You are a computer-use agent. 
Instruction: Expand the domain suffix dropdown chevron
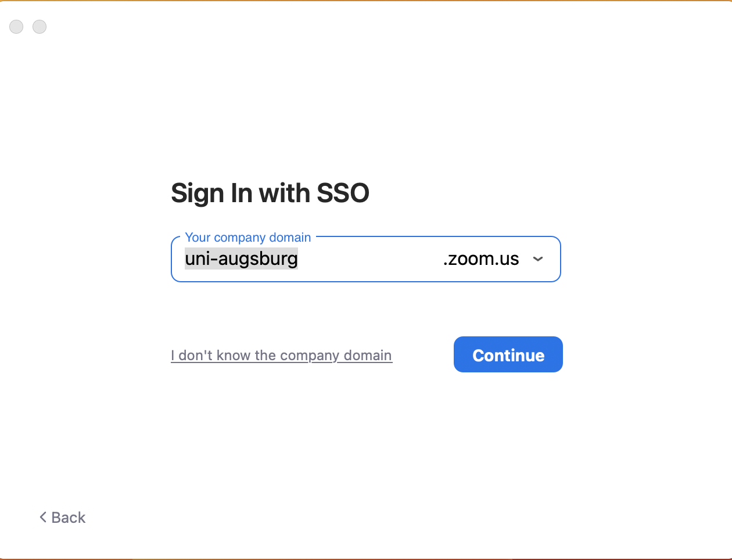538,259
